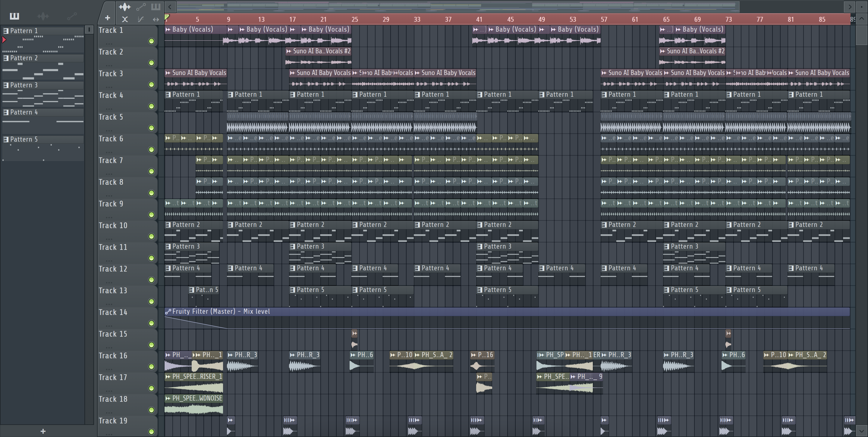The height and width of the screenshot is (437, 868).
Task: Click the piano-roll icon of Pattern 4 in the picker
Action: (x=6, y=112)
